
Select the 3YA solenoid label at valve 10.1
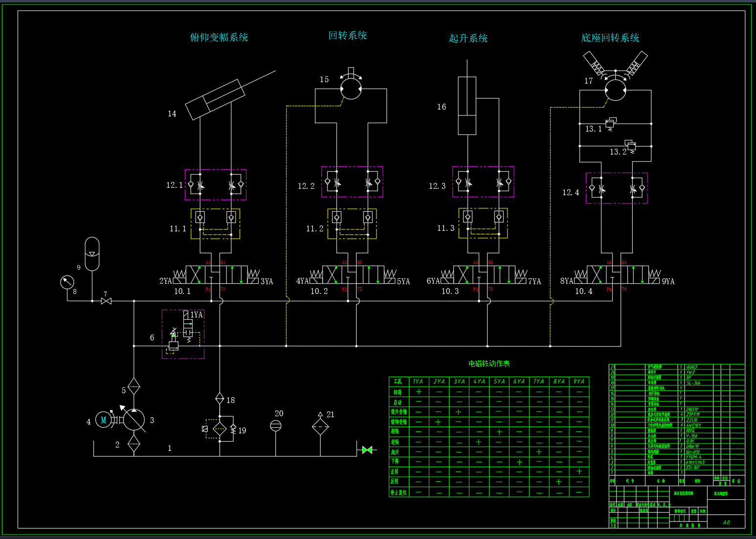coord(267,282)
